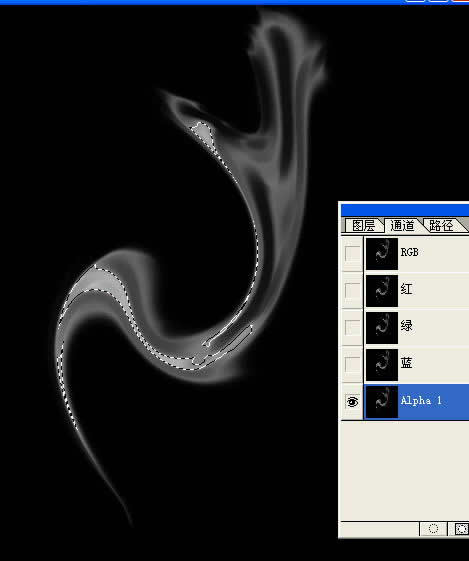Click the Alpha 1 channel name
469x561 pixels.
coord(421,400)
